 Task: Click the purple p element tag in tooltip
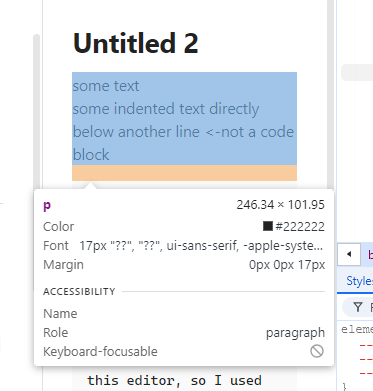point(47,205)
